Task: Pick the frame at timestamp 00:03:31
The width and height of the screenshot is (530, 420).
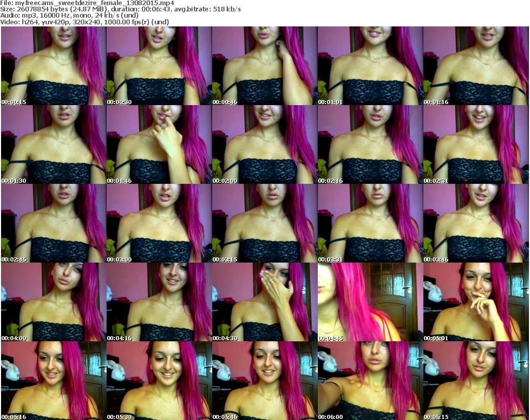Action: pyautogui.click(x=370, y=224)
